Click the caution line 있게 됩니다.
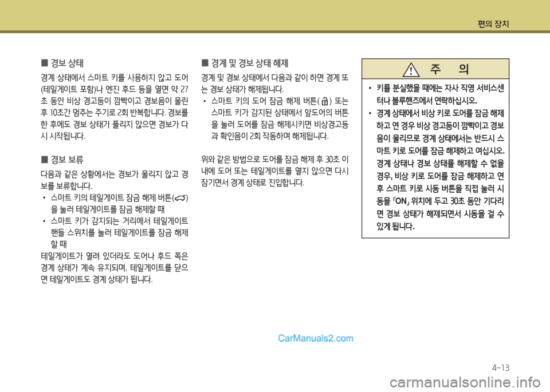Viewport: 550px width, 392px height. 395,227
